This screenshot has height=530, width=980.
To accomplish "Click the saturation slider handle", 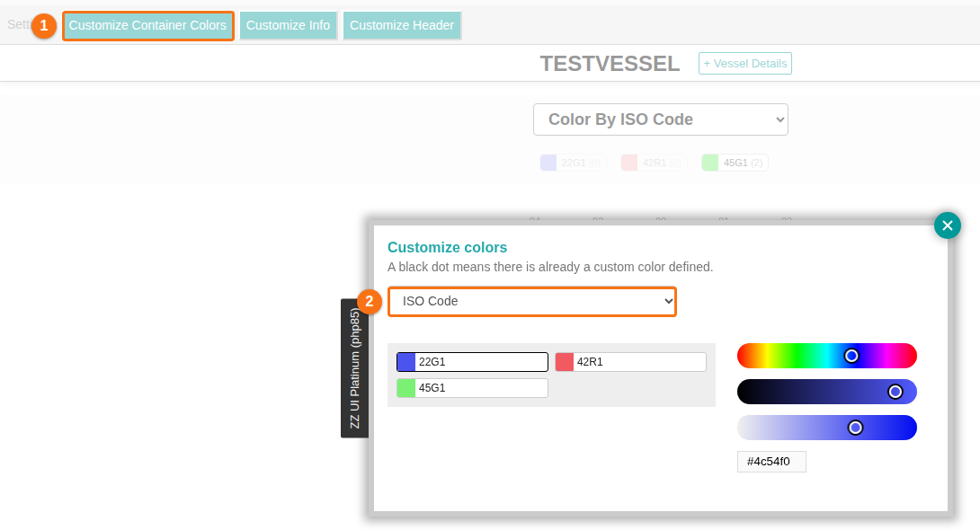I will click(x=855, y=428).
